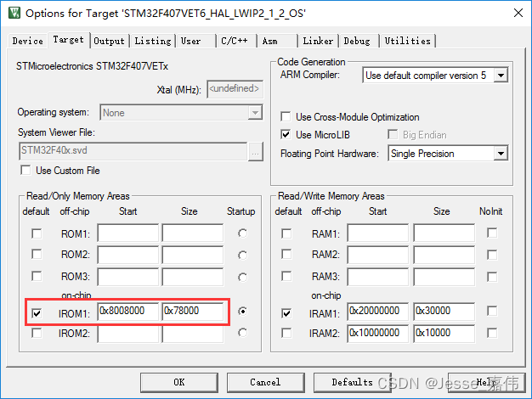The image size is (532, 399).
Task: Check the default box for RAM1
Action: click(x=286, y=233)
